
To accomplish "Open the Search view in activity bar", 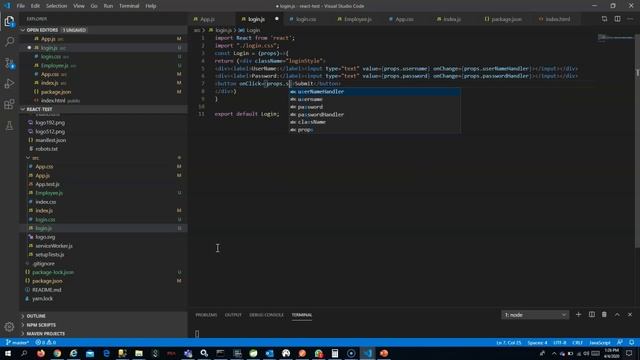I will (9, 42).
